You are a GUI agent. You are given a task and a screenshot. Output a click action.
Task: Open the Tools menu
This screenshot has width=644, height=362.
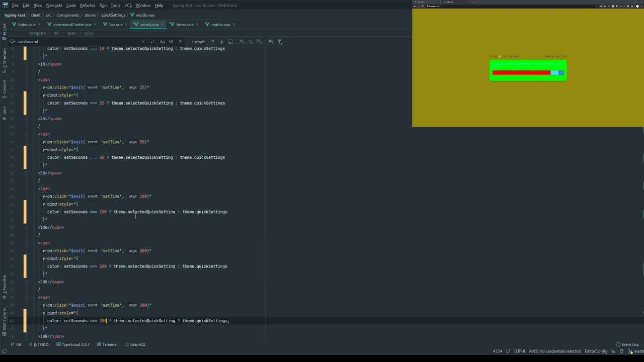tap(115, 6)
